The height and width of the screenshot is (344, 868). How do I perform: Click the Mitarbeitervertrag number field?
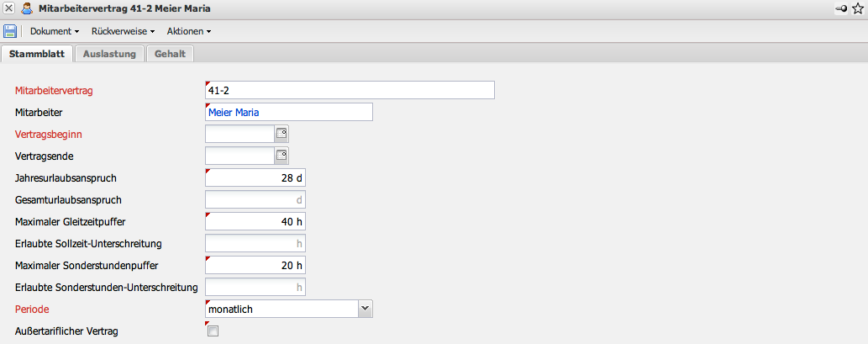click(x=350, y=90)
